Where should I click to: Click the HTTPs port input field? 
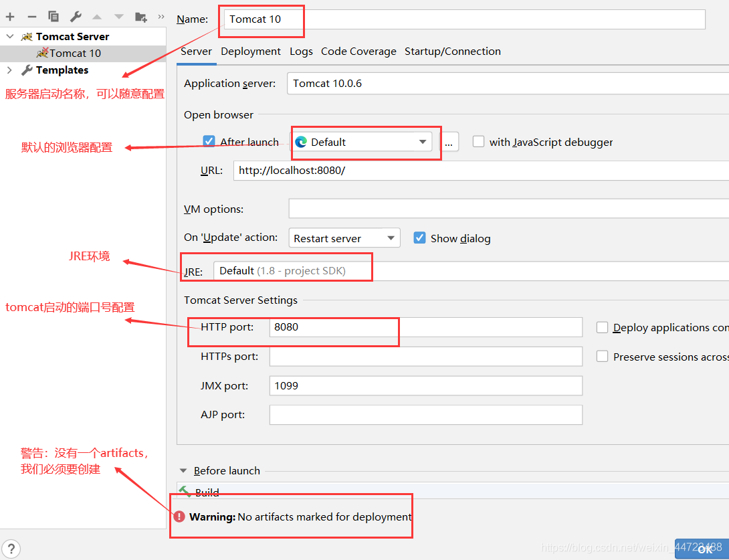(x=426, y=357)
